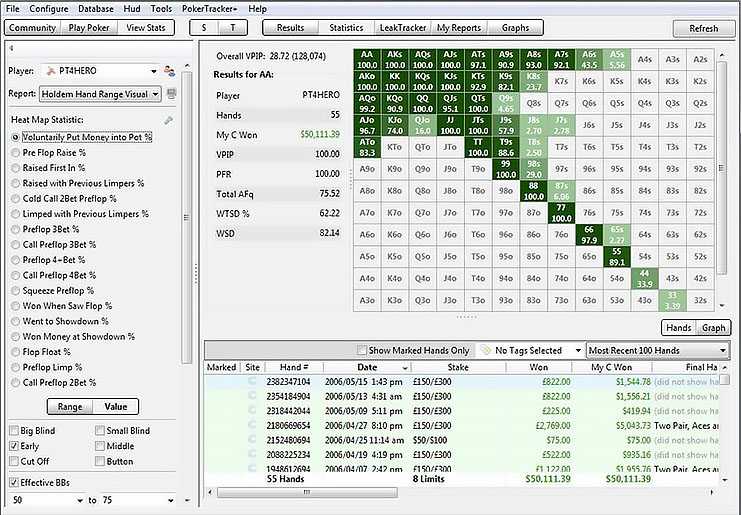This screenshot has width=741, height=515.
Task: Click the player search icon beside PT4HERO
Action: pos(169,71)
